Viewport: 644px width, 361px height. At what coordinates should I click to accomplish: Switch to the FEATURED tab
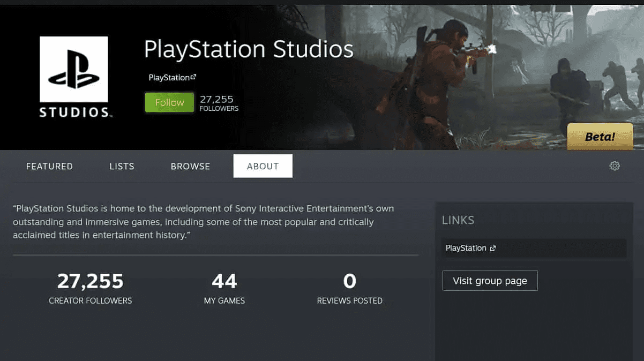tap(49, 166)
